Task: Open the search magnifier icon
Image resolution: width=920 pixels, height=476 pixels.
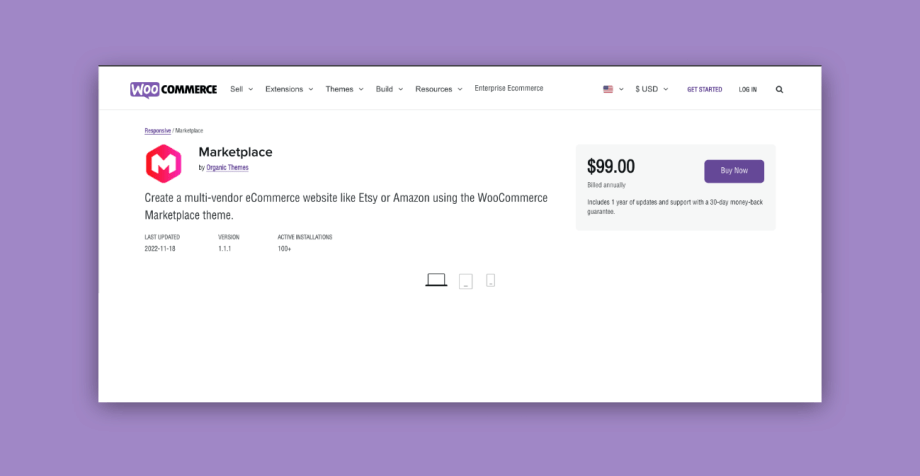Action: pyautogui.click(x=779, y=89)
